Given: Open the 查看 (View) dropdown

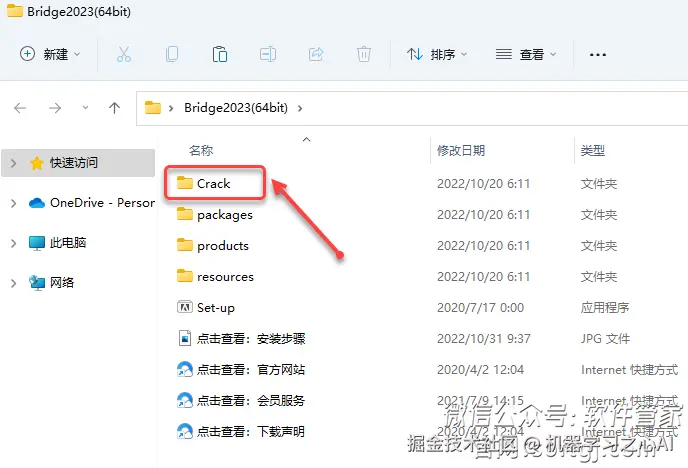Looking at the screenshot, I should [526, 54].
